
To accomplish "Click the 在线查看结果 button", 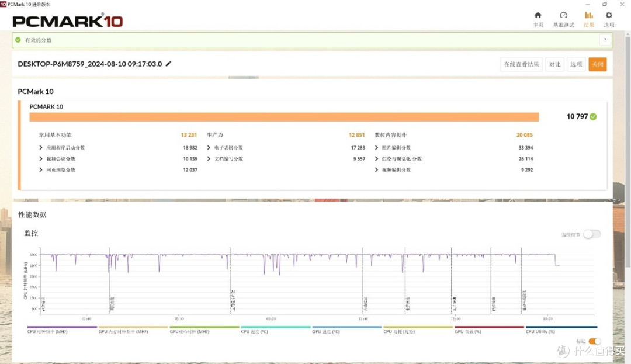I will pyautogui.click(x=521, y=64).
